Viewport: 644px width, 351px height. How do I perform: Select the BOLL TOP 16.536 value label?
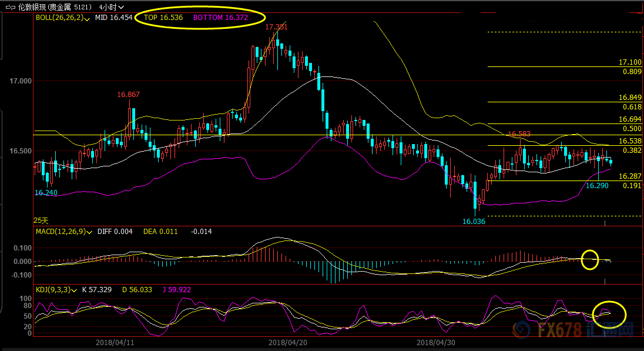click(x=163, y=18)
